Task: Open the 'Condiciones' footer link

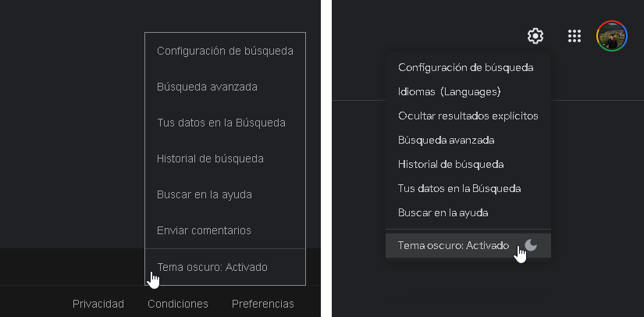Action: [178, 304]
